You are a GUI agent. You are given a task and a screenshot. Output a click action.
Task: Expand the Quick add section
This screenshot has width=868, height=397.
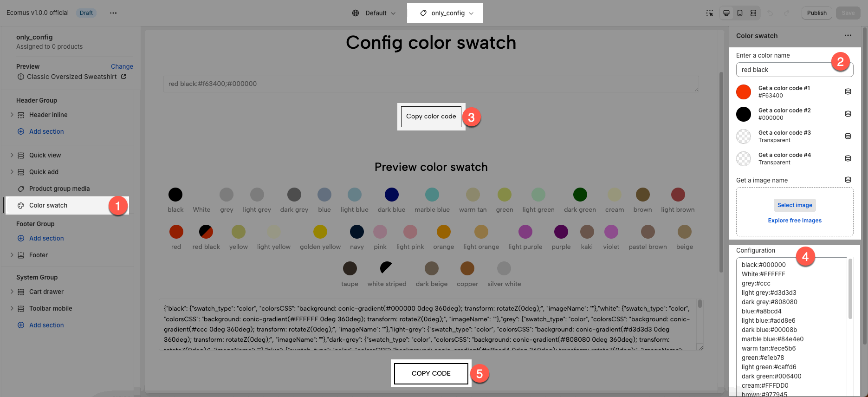pos(12,172)
